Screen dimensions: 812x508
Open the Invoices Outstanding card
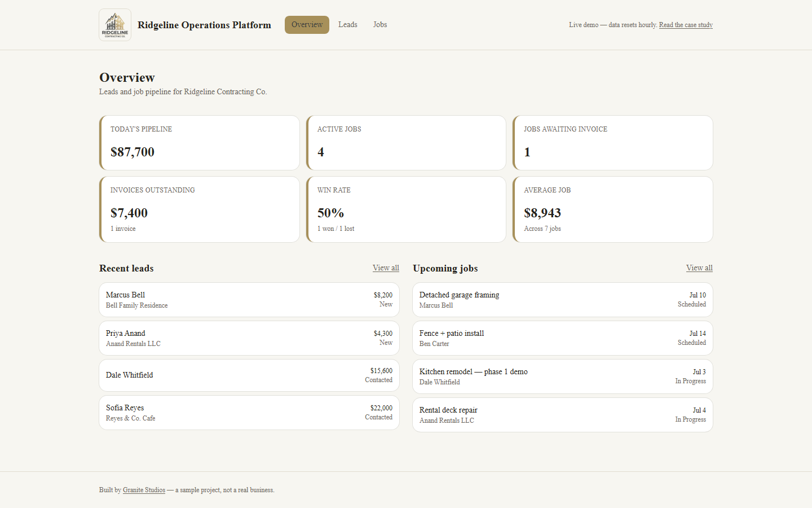[200, 209]
